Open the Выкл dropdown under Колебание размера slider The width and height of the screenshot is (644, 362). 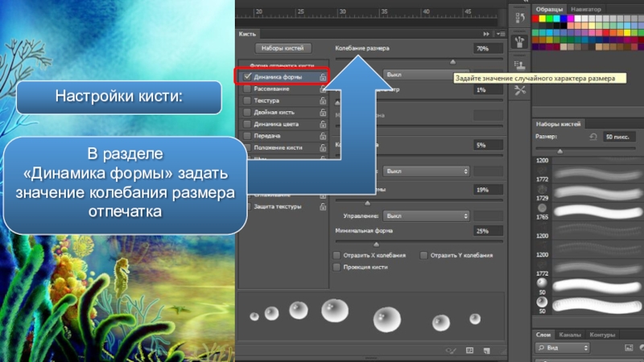tap(426, 75)
